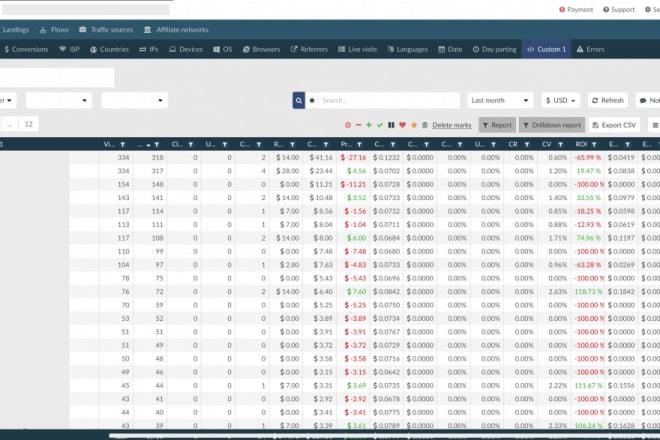Switch to the Day parting tab
The height and width of the screenshot is (440, 660).
coord(494,49)
